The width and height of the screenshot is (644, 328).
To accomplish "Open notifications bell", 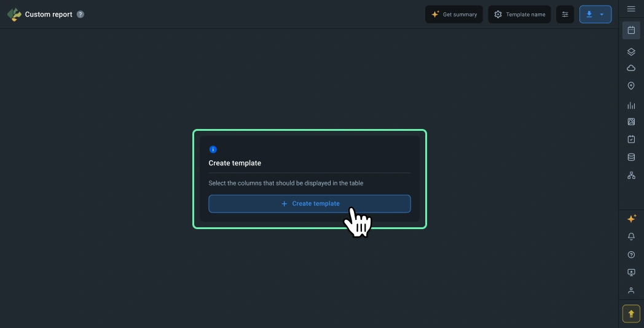I will (631, 236).
